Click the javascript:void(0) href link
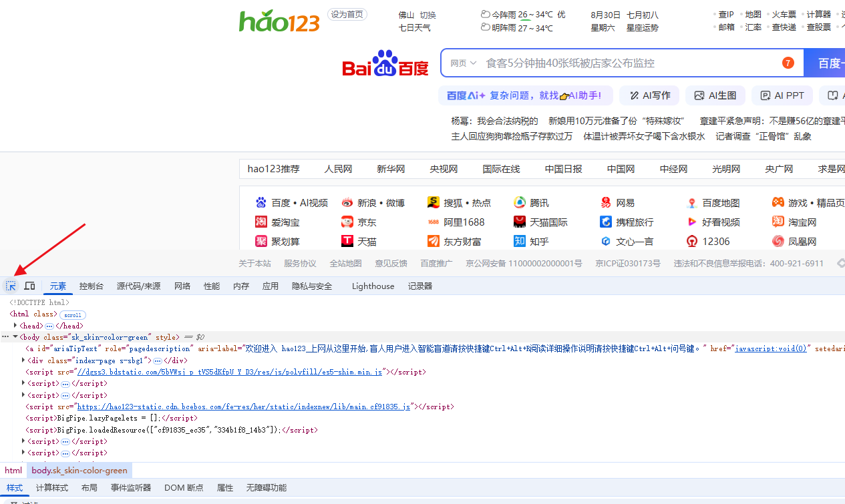The image size is (845, 504). (771, 348)
